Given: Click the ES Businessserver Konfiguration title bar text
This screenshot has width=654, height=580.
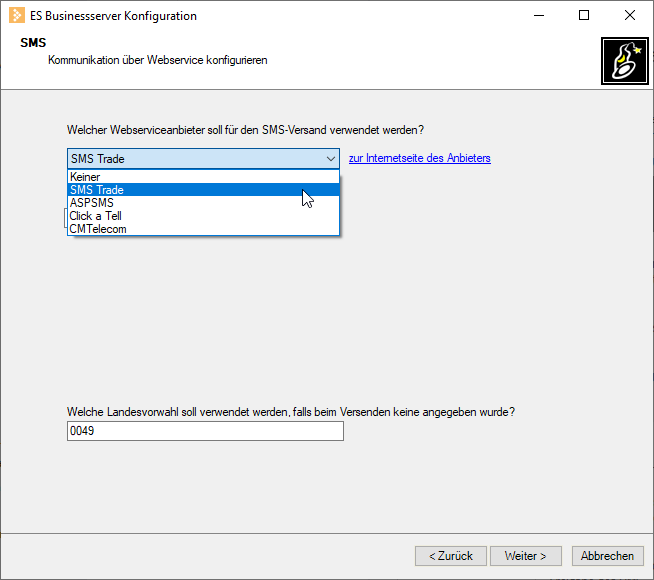Looking at the screenshot, I should point(113,16).
